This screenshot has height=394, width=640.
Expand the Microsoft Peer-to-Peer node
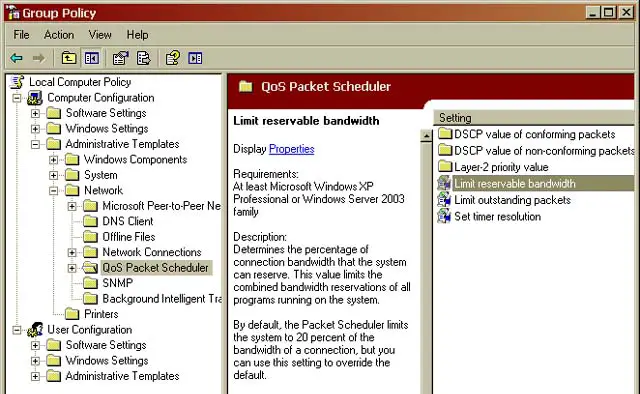[x=72, y=206]
